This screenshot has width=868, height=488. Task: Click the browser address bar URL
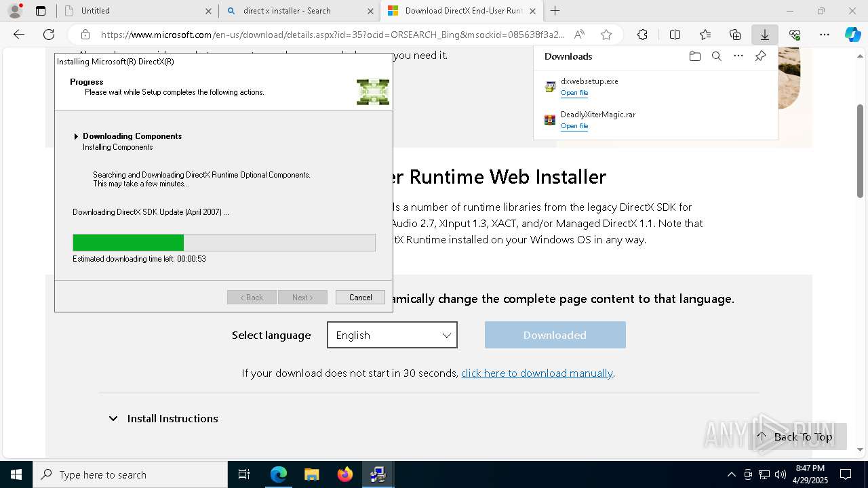(x=332, y=35)
